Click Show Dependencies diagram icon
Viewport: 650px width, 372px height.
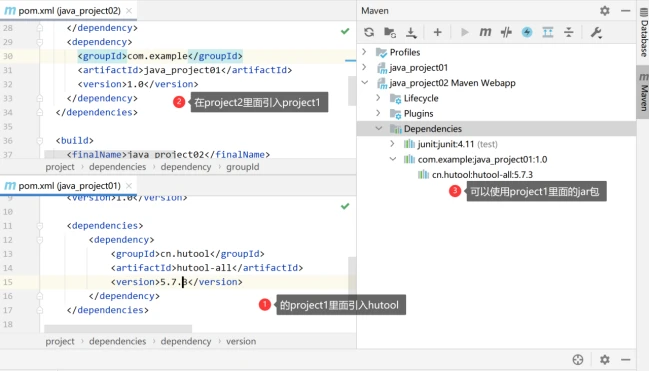pos(548,32)
